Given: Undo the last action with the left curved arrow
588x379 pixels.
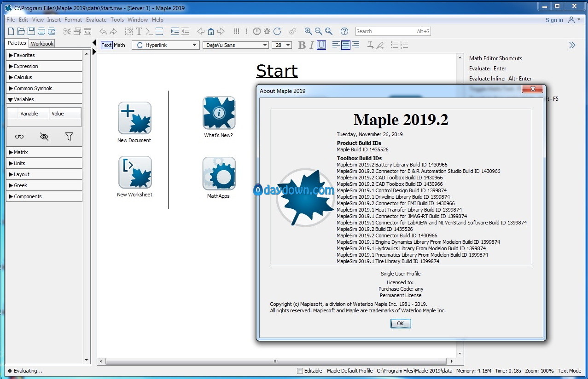Looking at the screenshot, I should pos(103,31).
